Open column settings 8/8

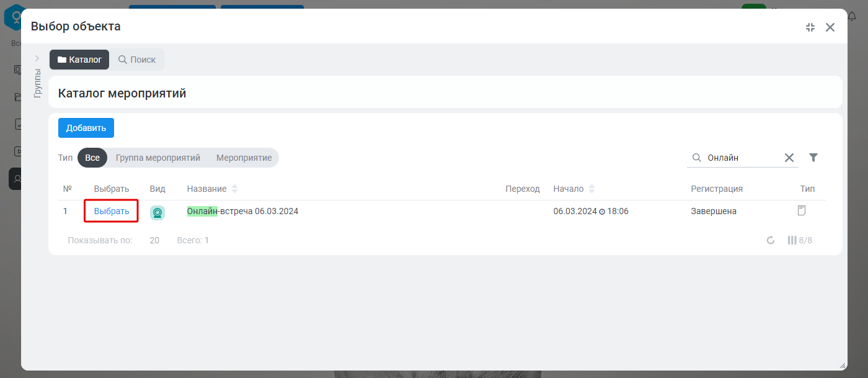[x=800, y=240]
